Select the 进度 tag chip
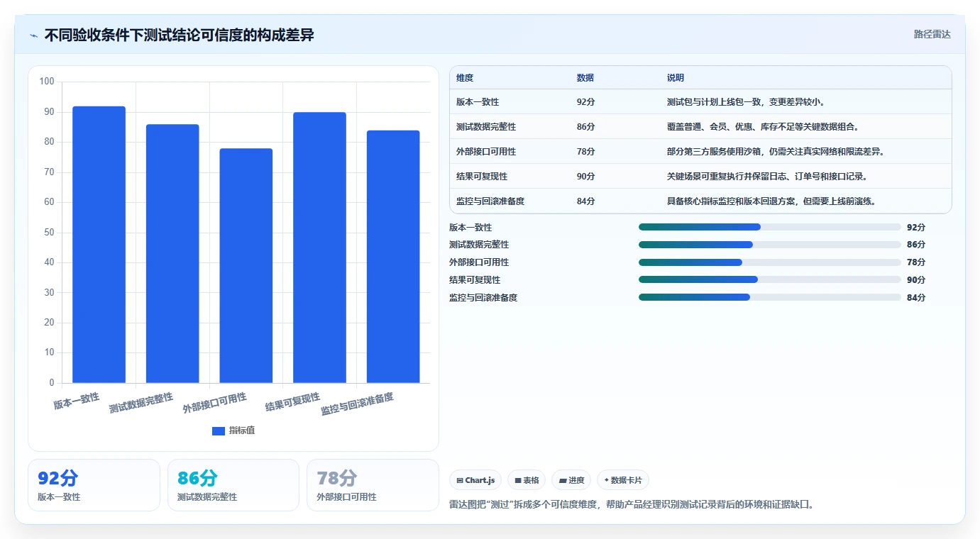This screenshot has height=539, width=980. (571, 480)
